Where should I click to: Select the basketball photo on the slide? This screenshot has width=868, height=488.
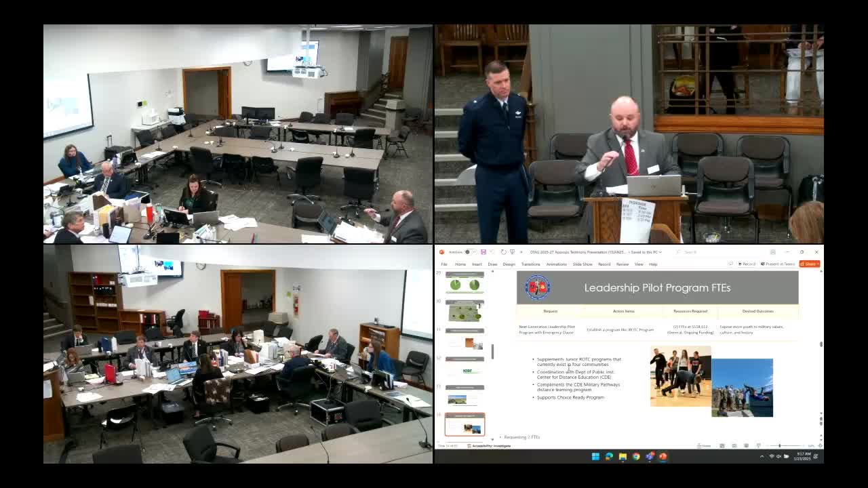point(680,376)
